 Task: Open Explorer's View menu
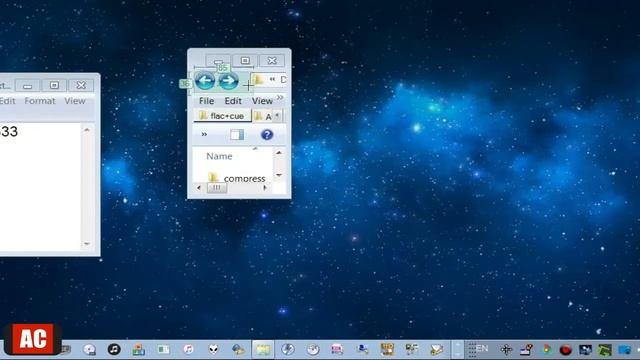click(x=262, y=101)
